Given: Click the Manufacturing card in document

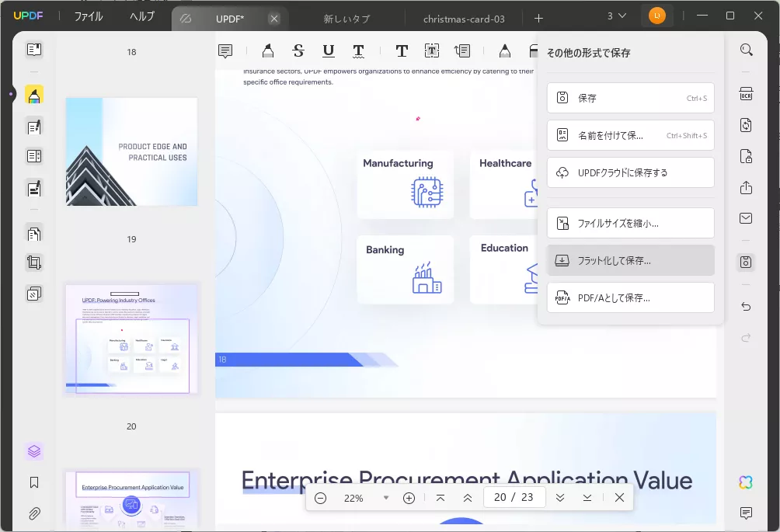Looking at the screenshot, I should (x=406, y=185).
